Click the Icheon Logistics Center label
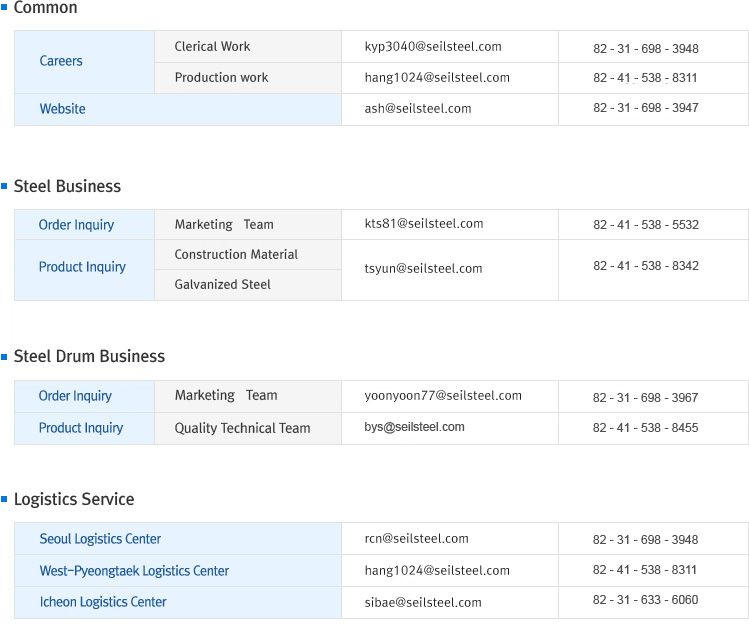Image resolution: width=749 pixels, height=637 pixels. (103, 602)
